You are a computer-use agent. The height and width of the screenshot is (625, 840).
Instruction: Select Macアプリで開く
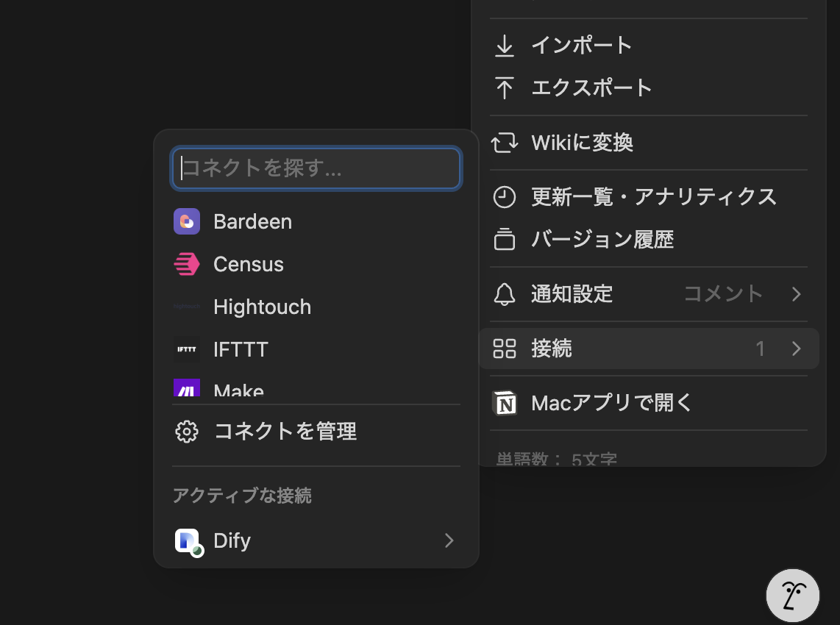point(649,403)
